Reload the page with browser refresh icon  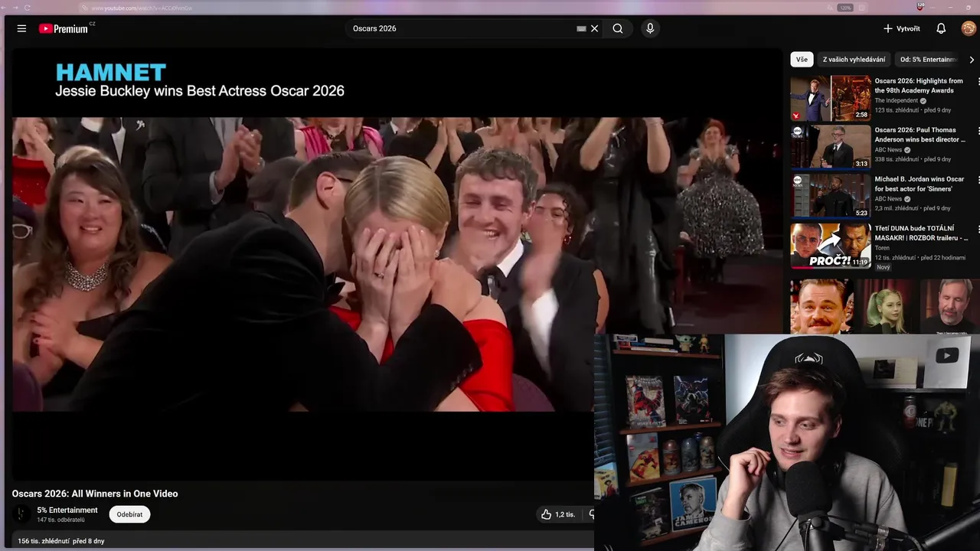tap(28, 8)
